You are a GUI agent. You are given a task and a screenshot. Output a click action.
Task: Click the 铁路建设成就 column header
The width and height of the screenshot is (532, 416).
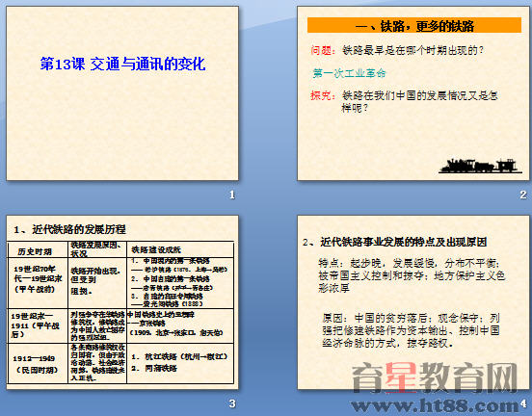[180, 249]
